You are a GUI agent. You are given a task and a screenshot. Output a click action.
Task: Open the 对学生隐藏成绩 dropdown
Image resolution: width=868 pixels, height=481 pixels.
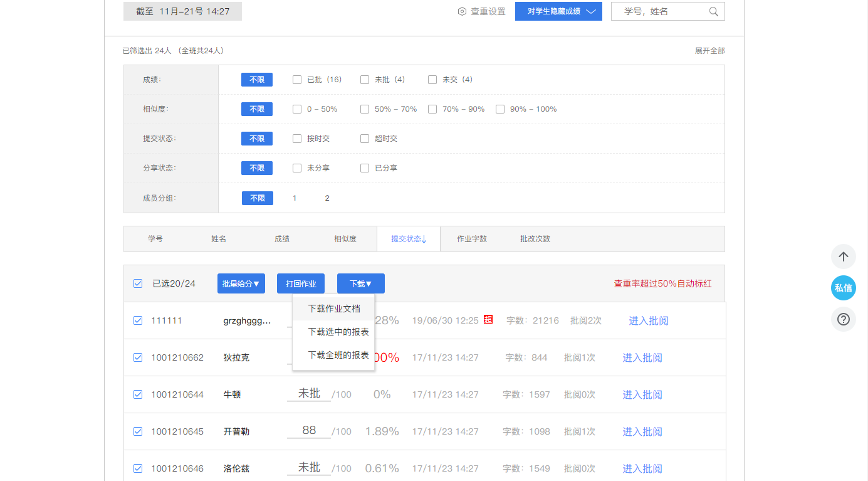click(558, 11)
